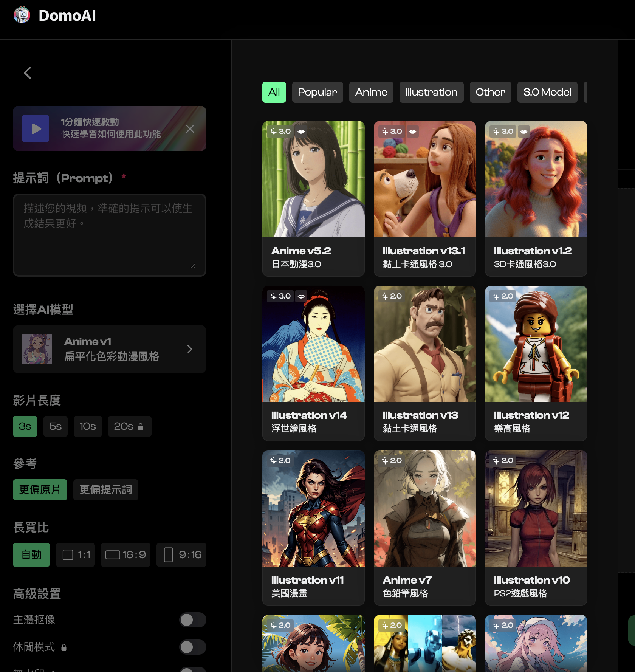Set aspect ratio to 16:9

click(x=125, y=555)
